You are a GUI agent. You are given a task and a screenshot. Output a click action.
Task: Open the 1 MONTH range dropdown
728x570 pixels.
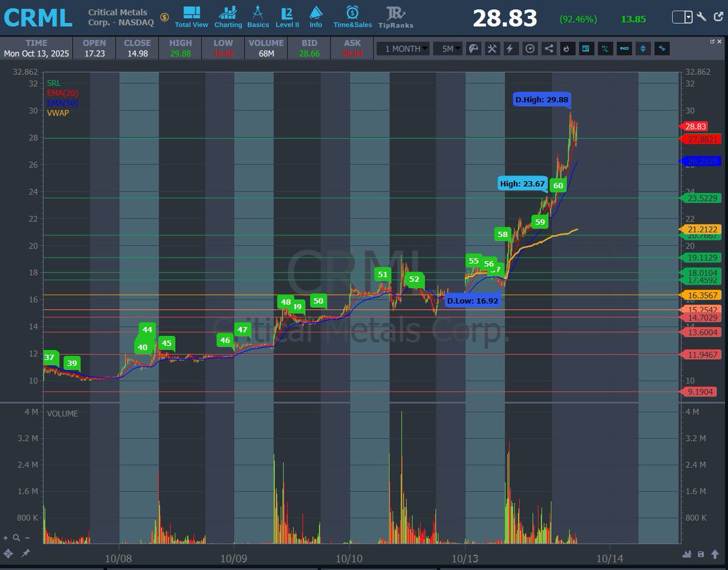click(403, 49)
